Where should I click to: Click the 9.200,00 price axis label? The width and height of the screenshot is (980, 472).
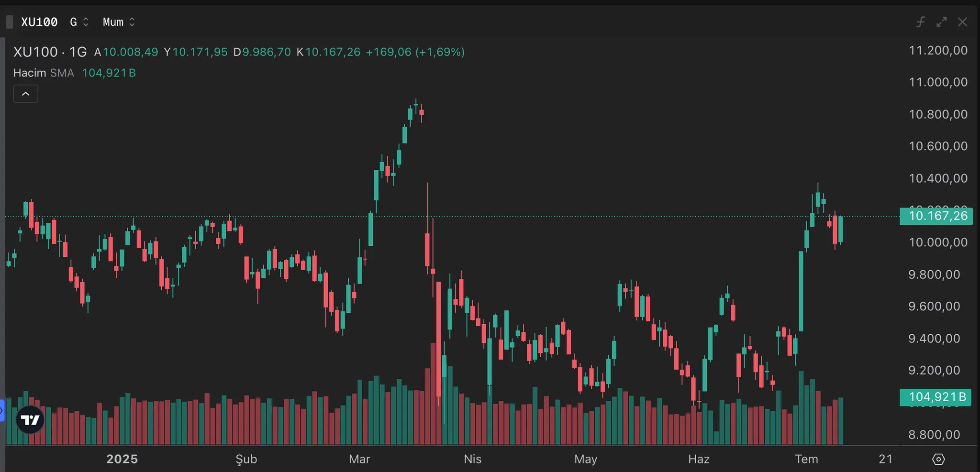coord(935,370)
